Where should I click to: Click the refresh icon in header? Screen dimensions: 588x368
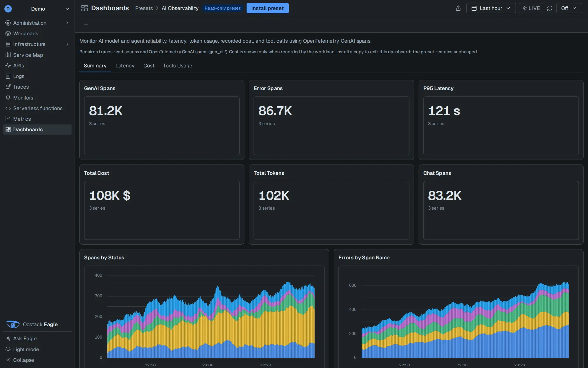(550, 8)
